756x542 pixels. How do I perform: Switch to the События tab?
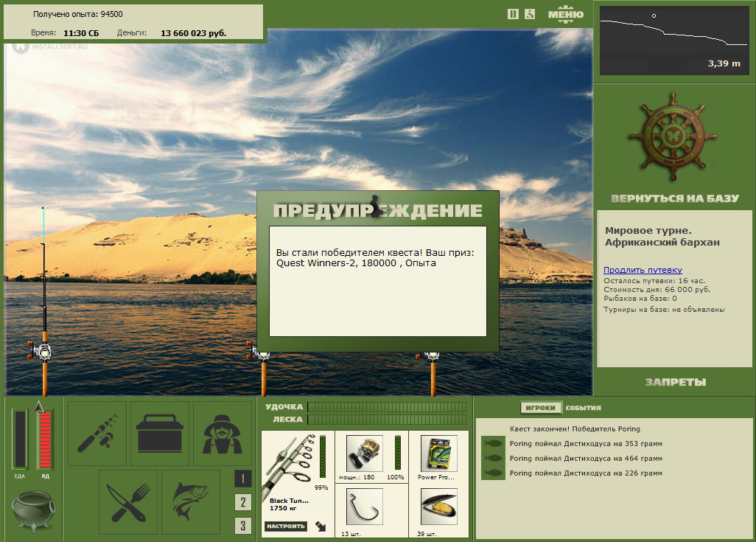click(x=584, y=408)
